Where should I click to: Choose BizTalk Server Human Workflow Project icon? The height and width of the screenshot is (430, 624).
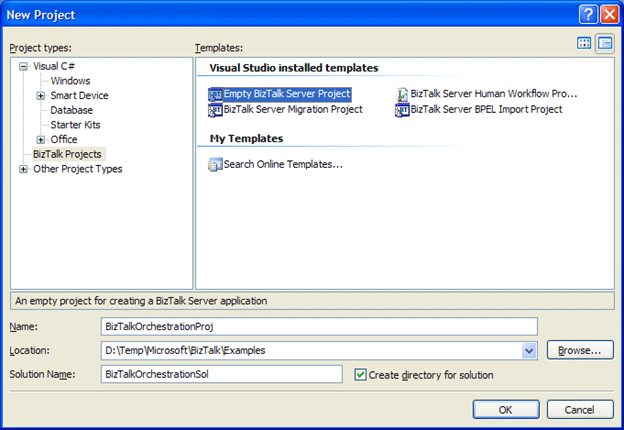(x=402, y=94)
